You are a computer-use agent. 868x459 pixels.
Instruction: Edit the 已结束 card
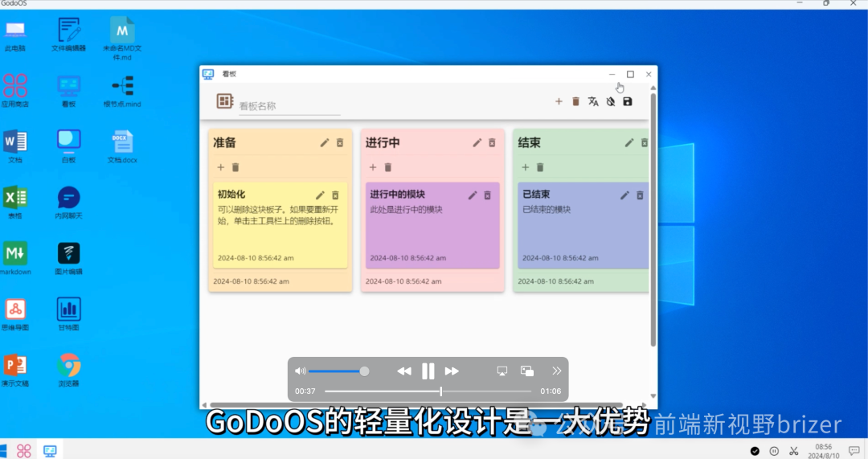tap(624, 195)
